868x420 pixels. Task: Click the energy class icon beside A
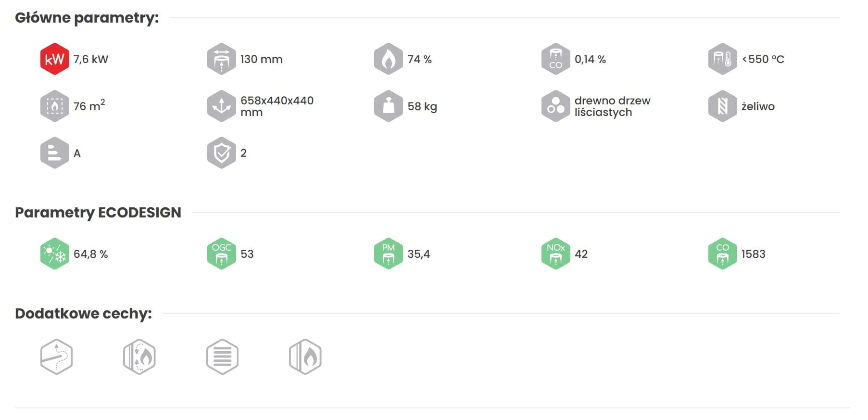[54, 153]
